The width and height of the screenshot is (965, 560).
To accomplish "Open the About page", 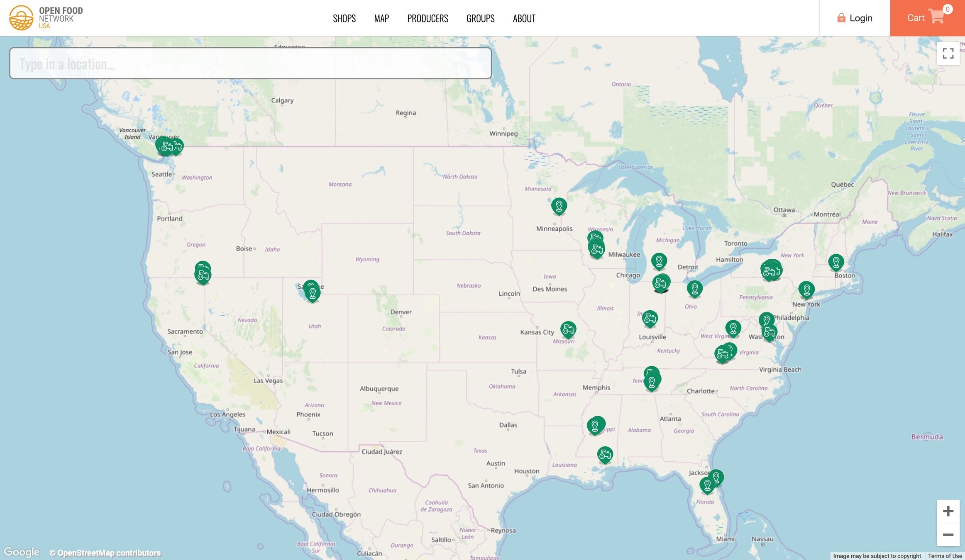I will (524, 18).
